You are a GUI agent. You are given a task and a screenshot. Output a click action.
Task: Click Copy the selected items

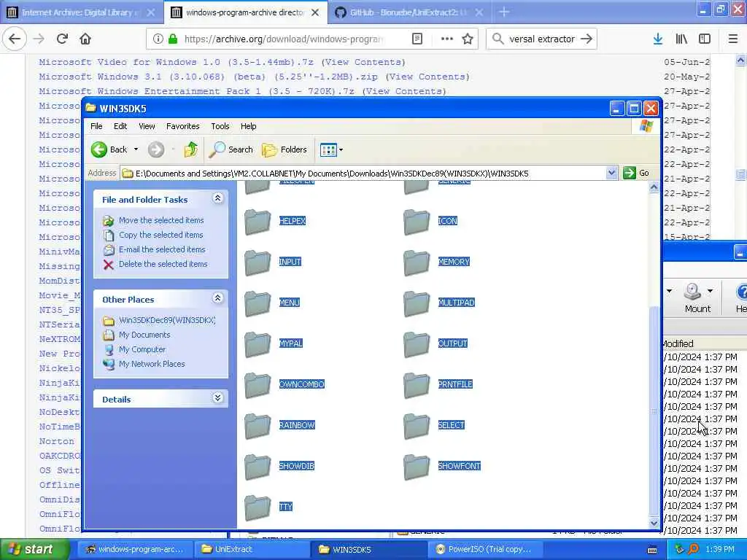pos(160,235)
